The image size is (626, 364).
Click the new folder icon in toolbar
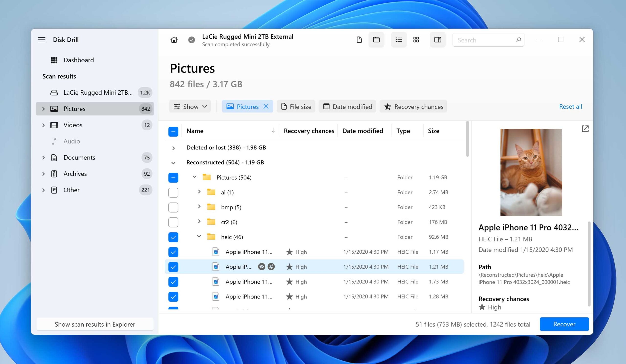coord(376,39)
